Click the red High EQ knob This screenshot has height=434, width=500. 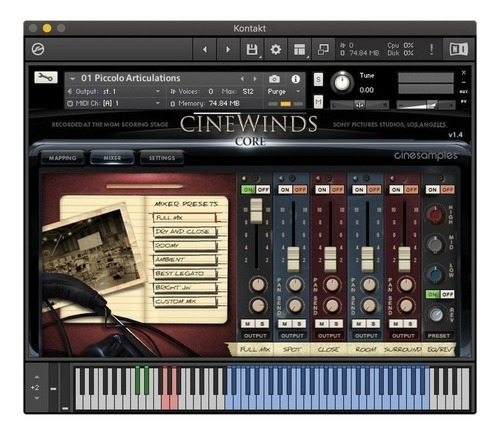coord(435,214)
